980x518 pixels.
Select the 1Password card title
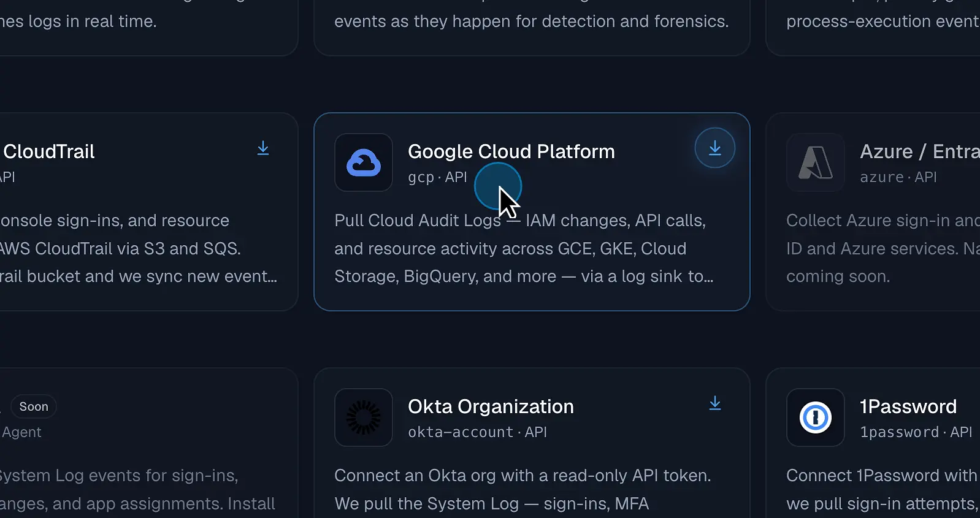(908, 406)
